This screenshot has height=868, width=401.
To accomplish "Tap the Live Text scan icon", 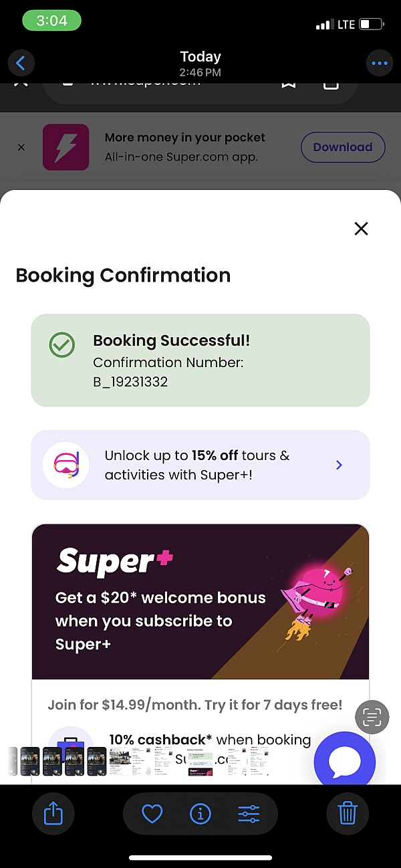I will pos(372,717).
